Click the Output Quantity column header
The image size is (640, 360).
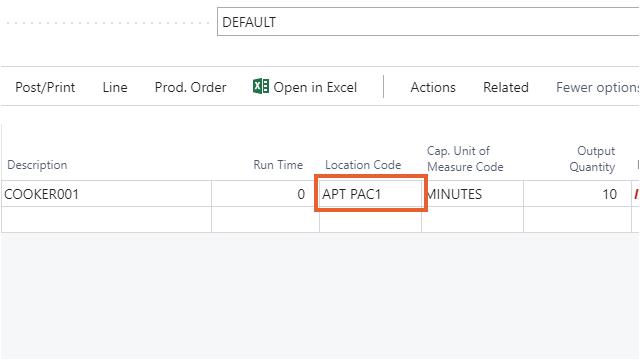592,159
